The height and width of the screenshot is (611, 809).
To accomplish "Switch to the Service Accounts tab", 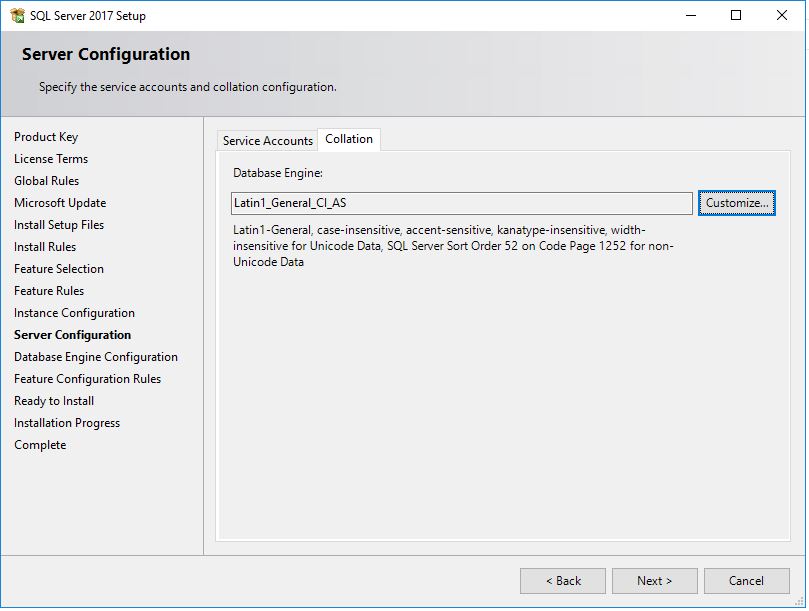I will tap(267, 140).
